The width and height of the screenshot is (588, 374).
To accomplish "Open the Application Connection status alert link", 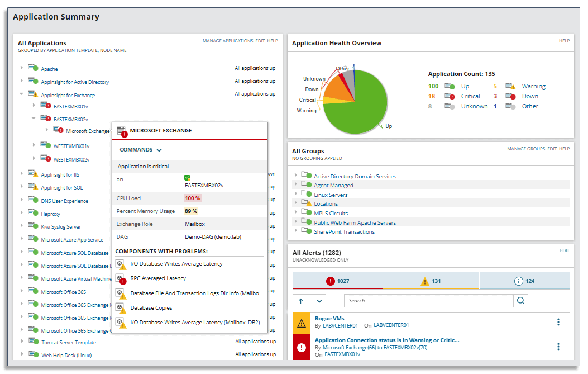I will pos(387,340).
